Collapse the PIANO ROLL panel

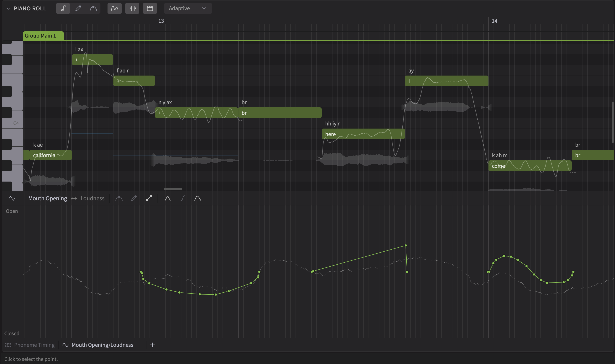[x=8, y=8]
